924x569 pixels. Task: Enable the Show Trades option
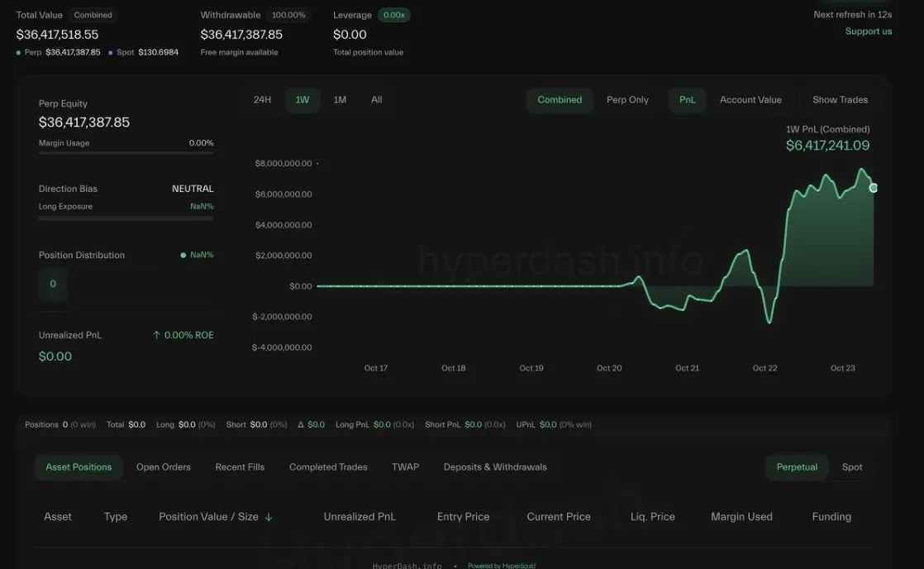click(x=839, y=98)
